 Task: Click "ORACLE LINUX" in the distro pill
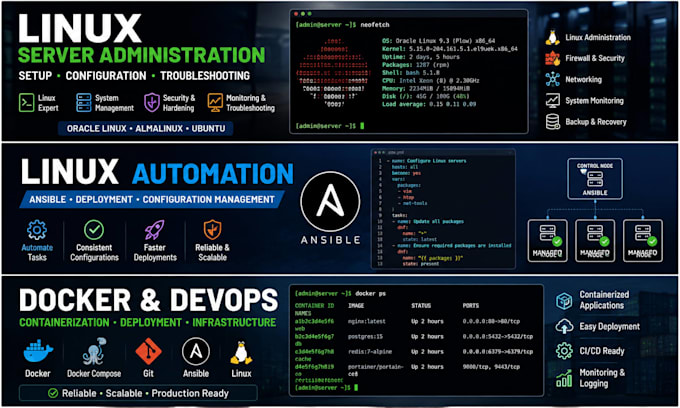point(96,128)
